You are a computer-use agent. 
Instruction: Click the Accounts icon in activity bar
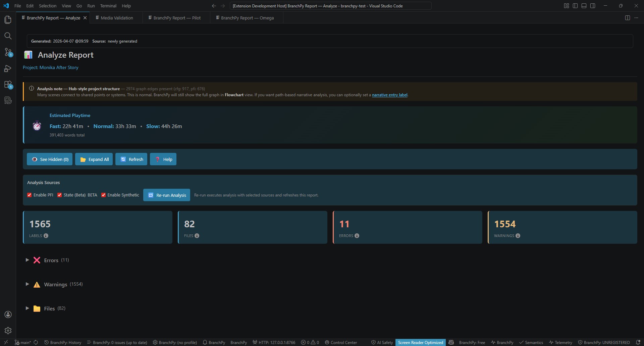coord(8,314)
